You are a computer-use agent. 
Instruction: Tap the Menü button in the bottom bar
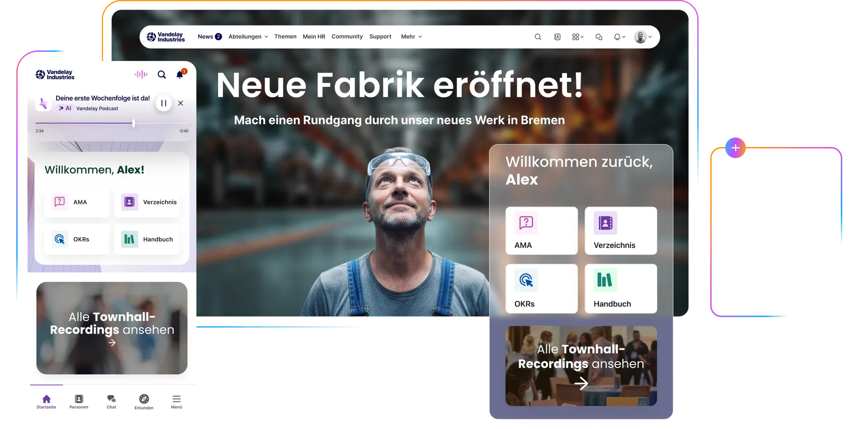point(176,400)
